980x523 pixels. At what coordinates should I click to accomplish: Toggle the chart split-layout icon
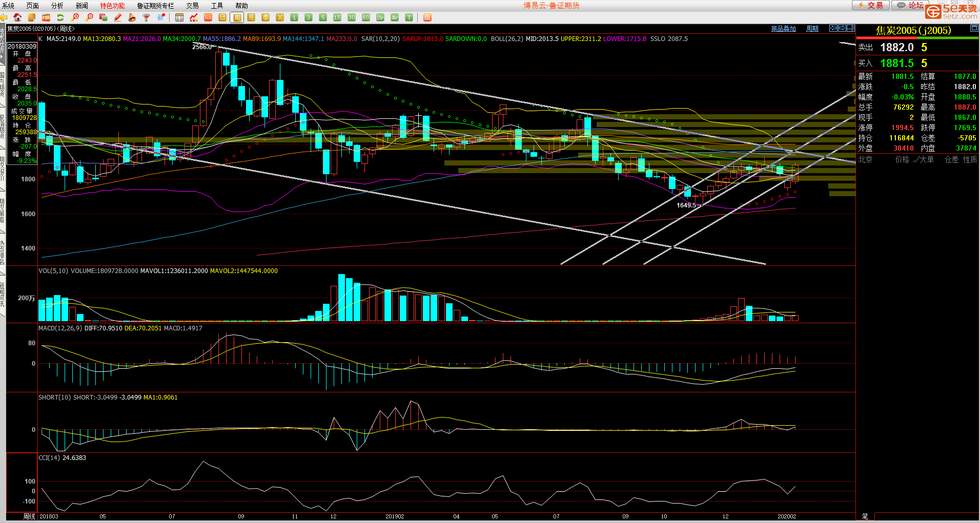tap(850, 28)
